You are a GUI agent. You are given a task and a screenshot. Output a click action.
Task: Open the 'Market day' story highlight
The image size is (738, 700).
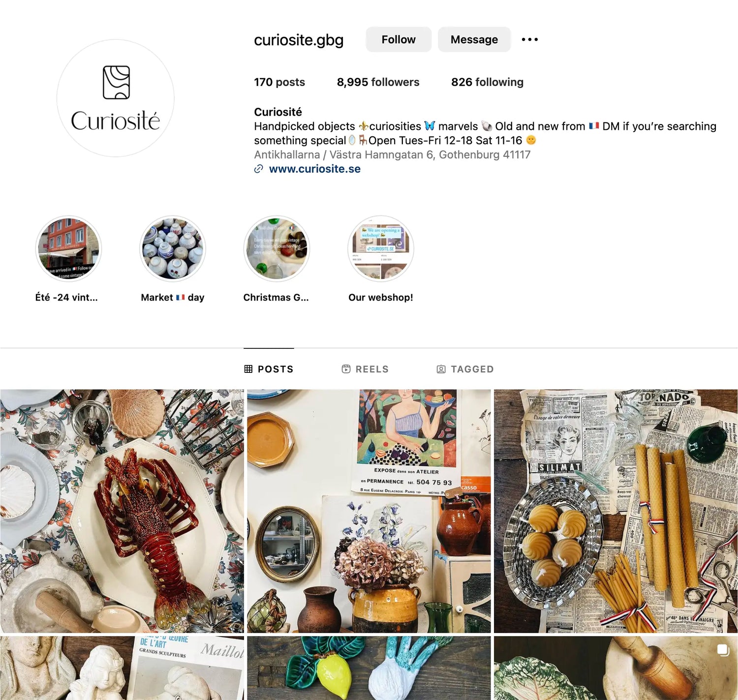coord(172,248)
